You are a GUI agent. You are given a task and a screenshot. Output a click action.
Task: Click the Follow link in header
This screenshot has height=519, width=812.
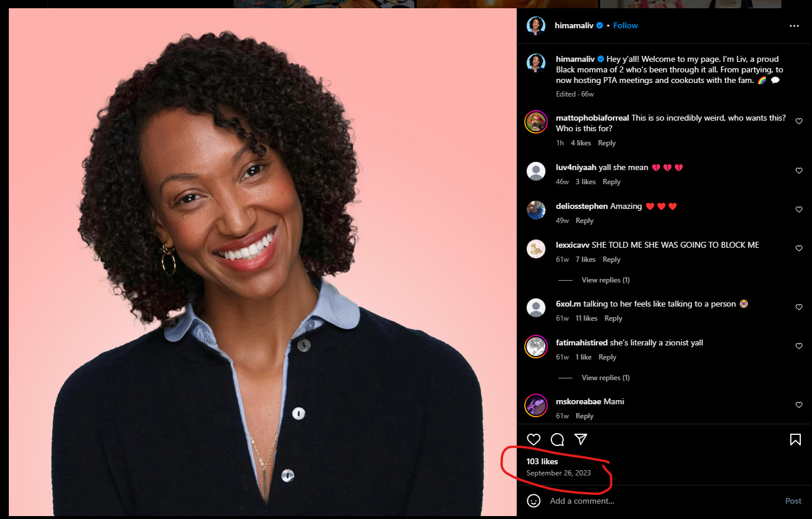pyautogui.click(x=625, y=25)
